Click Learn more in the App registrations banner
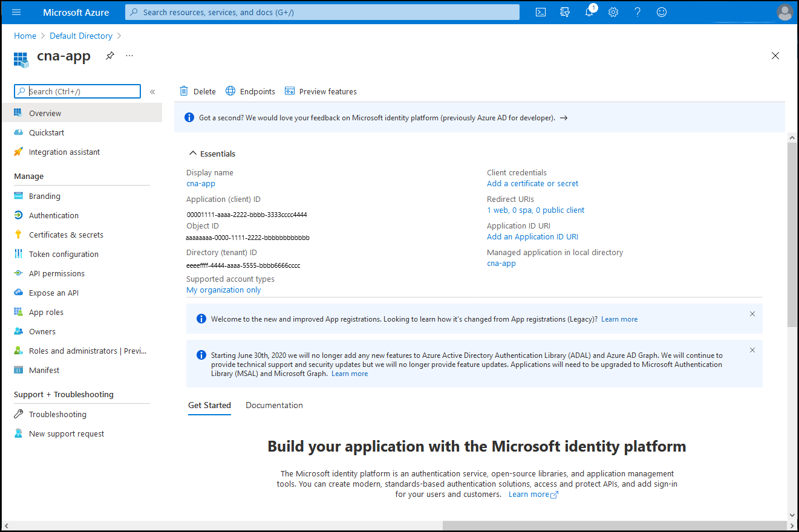The width and height of the screenshot is (799, 532). [619, 319]
